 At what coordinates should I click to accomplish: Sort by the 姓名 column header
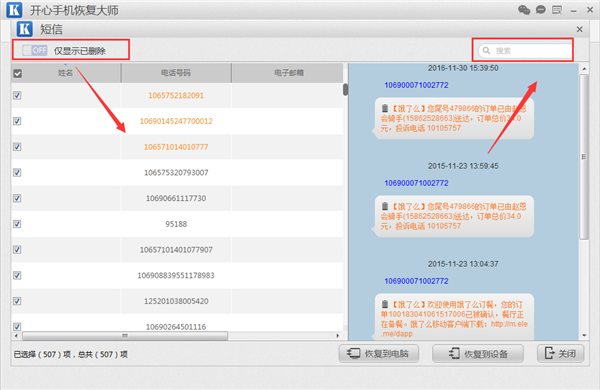point(65,73)
